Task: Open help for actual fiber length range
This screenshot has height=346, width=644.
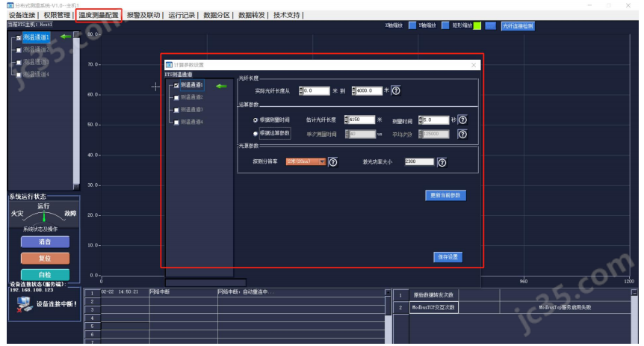Action: [396, 91]
